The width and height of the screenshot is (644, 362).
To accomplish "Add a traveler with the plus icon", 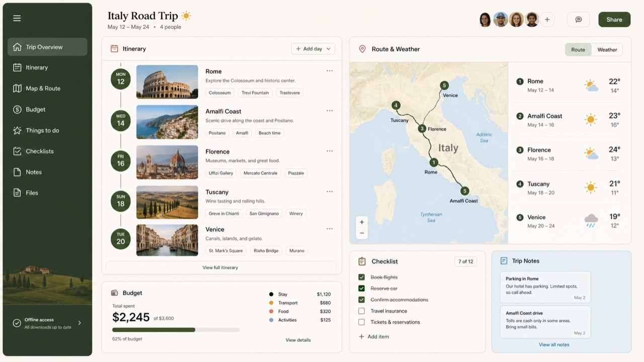I will click(x=547, y=20).
